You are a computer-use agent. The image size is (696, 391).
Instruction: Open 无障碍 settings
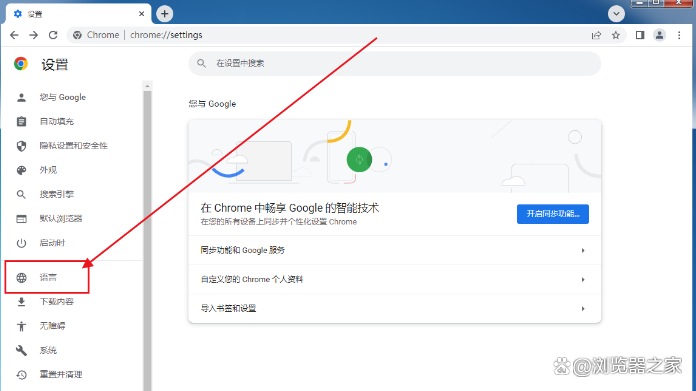pos(52,326)
